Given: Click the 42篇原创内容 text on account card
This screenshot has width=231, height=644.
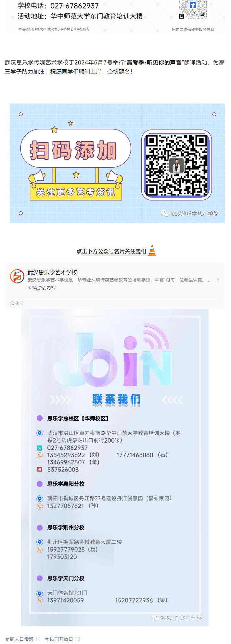Looking at the screenshot, I should 42,288.
